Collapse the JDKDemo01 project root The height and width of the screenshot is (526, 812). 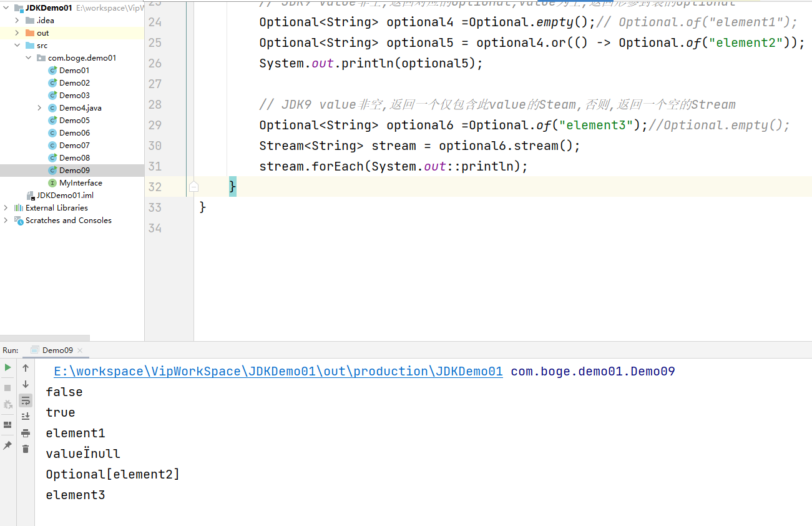tap(6, 7)
